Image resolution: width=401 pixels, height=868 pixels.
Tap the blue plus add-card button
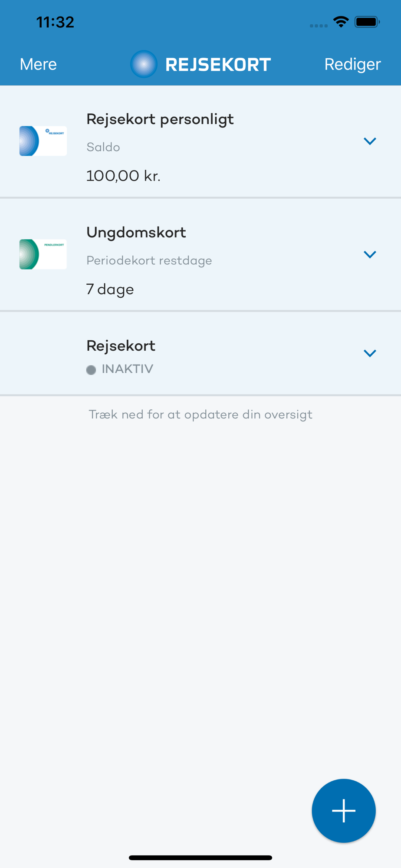pos(343,810)
